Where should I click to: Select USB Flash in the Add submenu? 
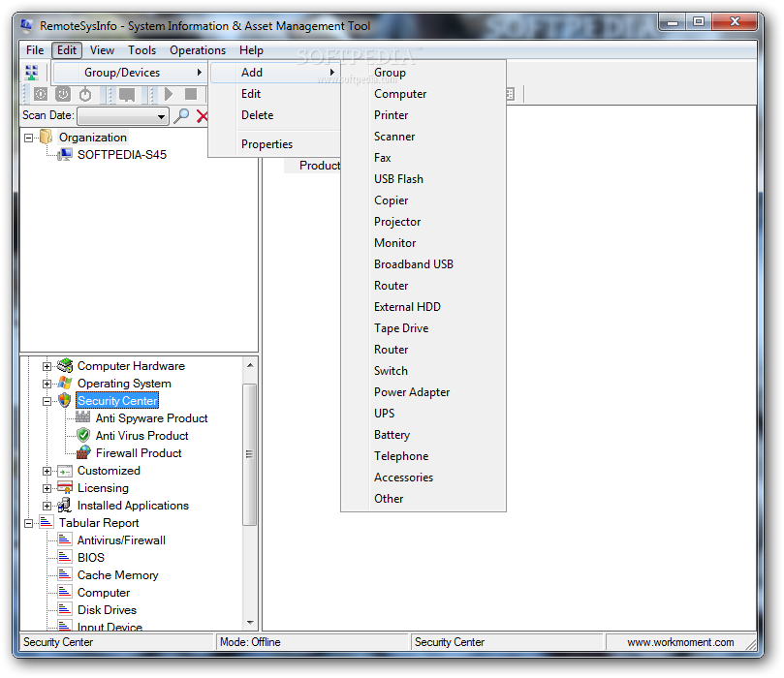coord(423,179)
